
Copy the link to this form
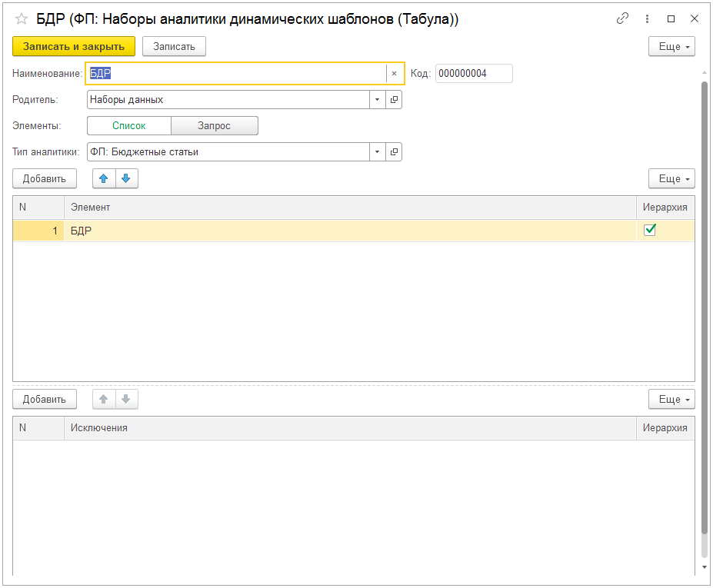tap(622, 18)
